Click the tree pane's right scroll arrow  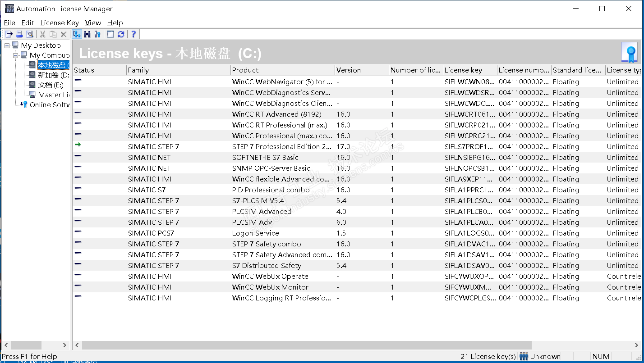click(x=64, y=345)
